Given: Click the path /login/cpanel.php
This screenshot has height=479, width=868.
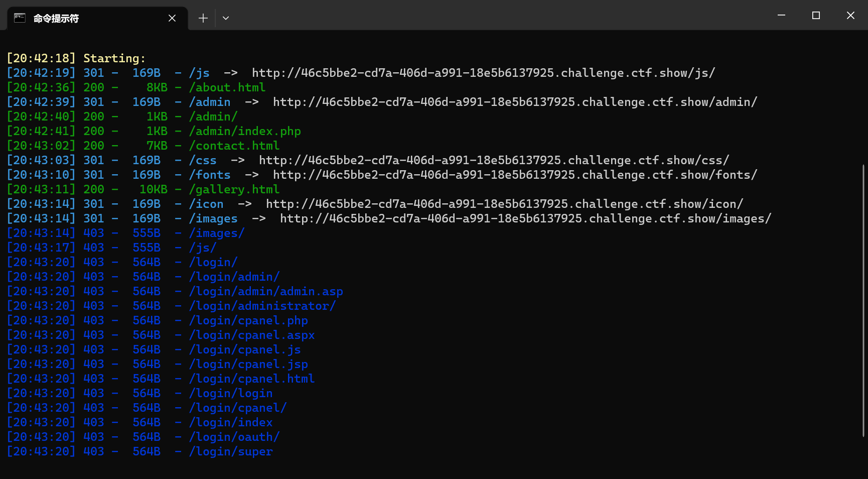Looking at the screenshot, I should point(248,320).
